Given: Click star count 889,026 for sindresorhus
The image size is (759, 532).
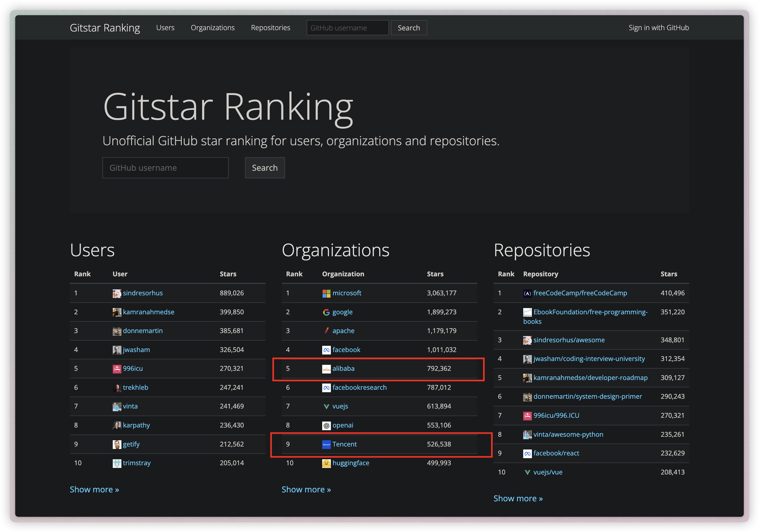Looking at the screenshot, I should click(x=232, y=293).
